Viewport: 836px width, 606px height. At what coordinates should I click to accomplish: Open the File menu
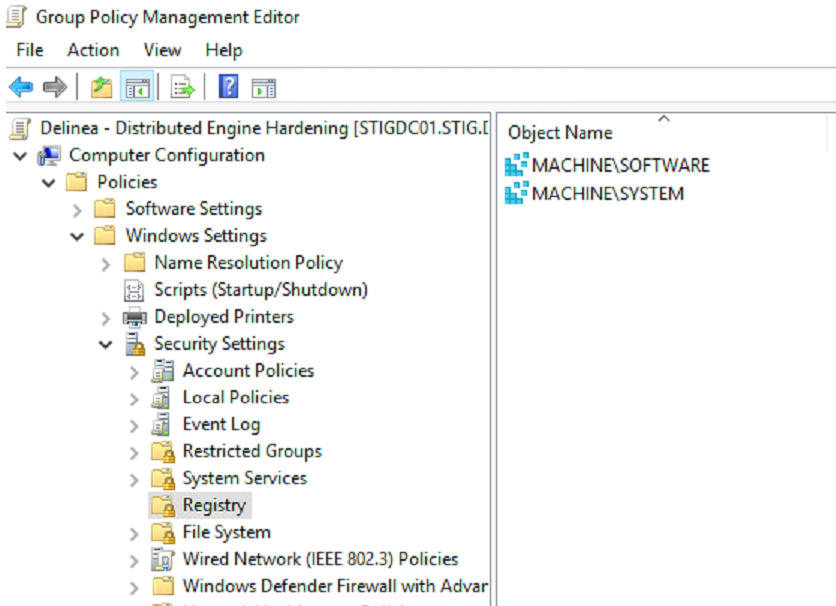[x=30, y=50]
